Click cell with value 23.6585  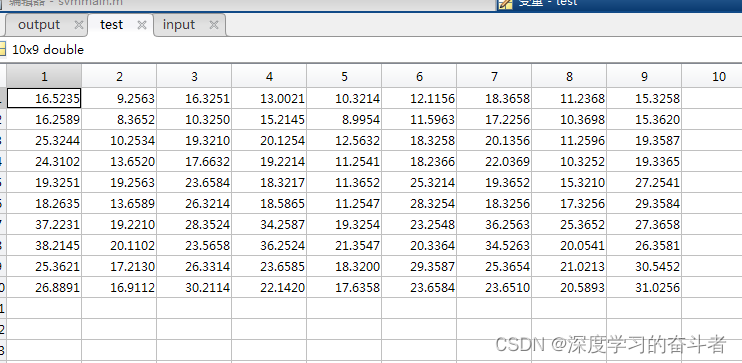(269, 266)
